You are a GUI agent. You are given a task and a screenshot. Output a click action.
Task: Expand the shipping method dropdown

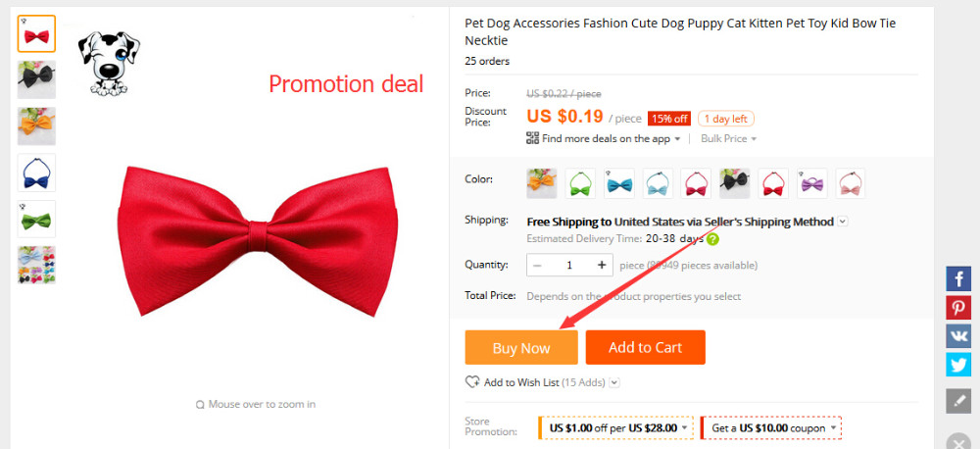coord(842,222)
